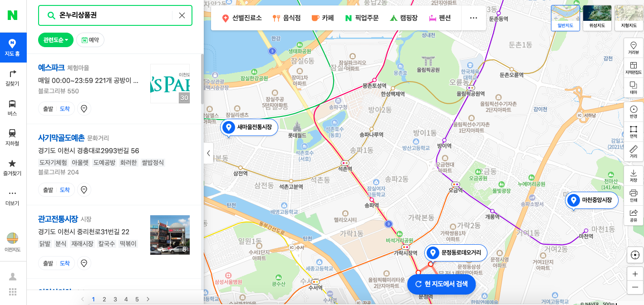
Task: Select the 반경 radius tool
Action: [x=634, y=112]
